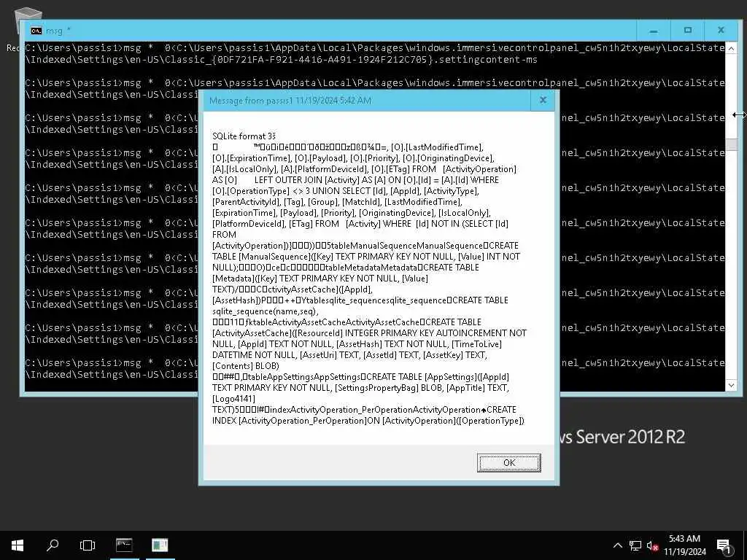Open clock showing 5:43 AM
The width and height of the screenshot is (747, 560).
point(684,545)
